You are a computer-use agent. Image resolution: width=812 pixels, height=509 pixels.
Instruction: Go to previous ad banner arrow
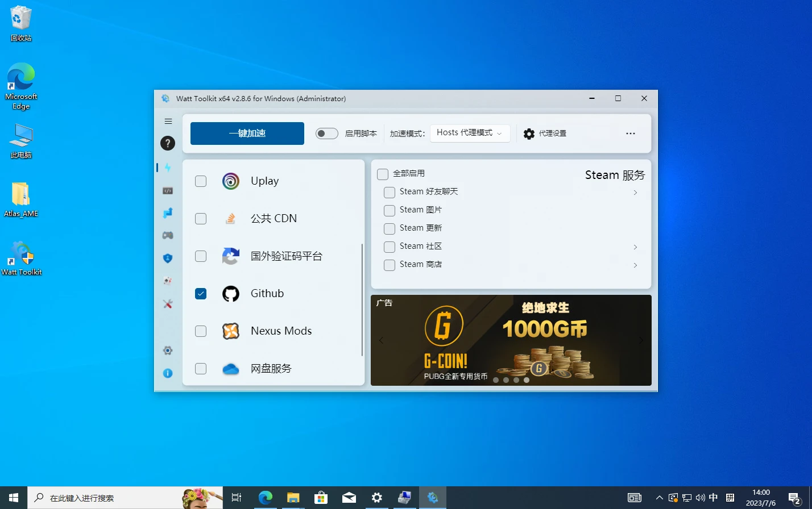381,340
